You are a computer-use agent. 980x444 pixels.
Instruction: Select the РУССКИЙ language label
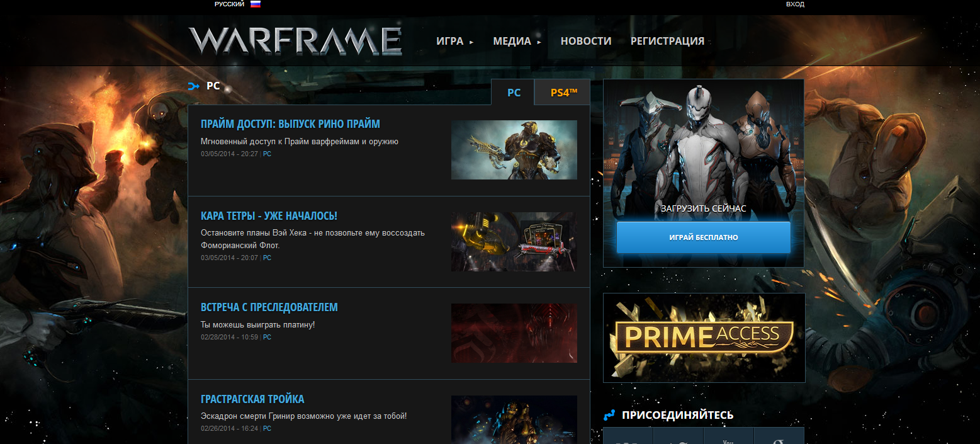(229, 4)
